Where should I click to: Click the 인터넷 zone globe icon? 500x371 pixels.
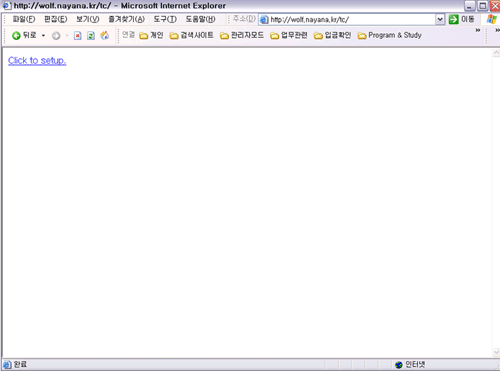(399, 365)
